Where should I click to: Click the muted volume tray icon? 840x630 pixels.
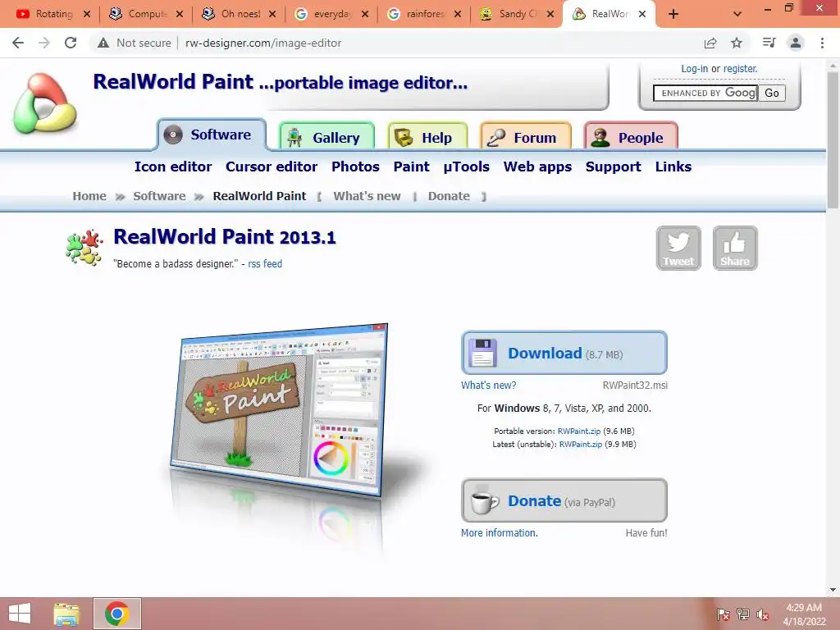pos(763,614)
